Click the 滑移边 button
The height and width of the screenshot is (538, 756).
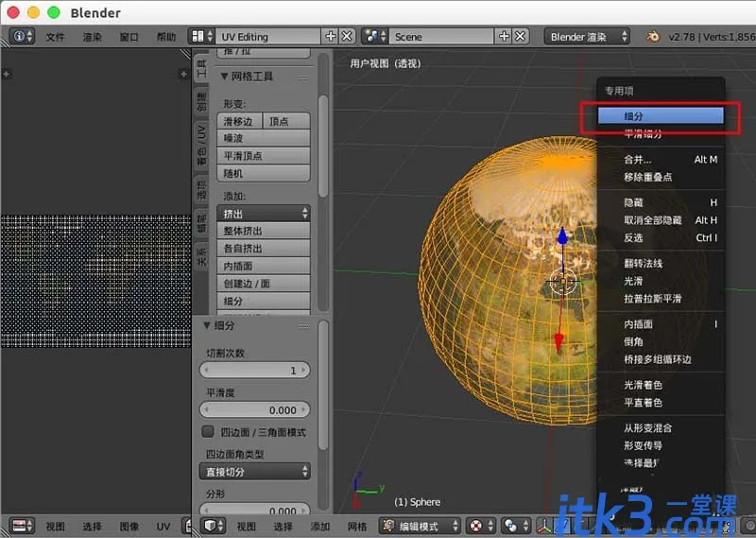tap(240, 121)
